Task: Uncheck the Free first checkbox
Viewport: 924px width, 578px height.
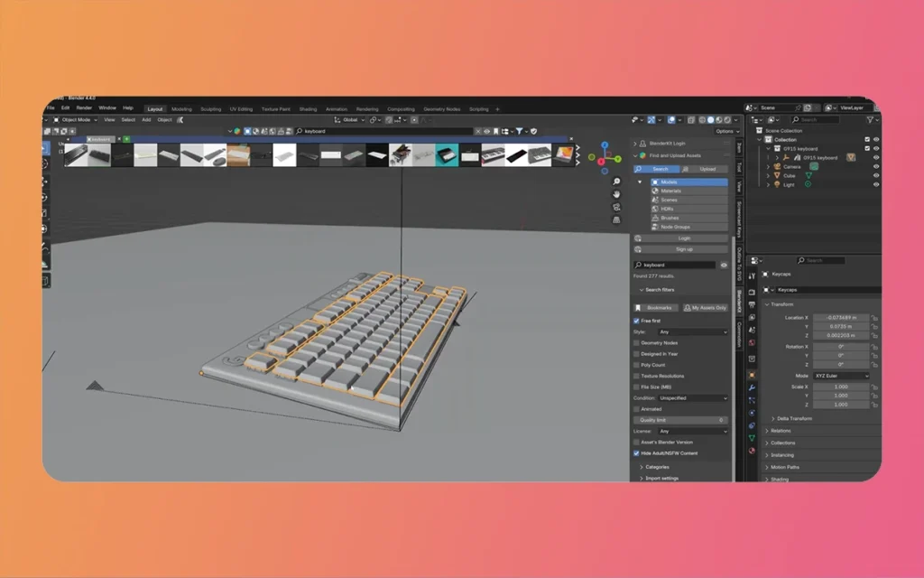Action: tap(636, 321)
